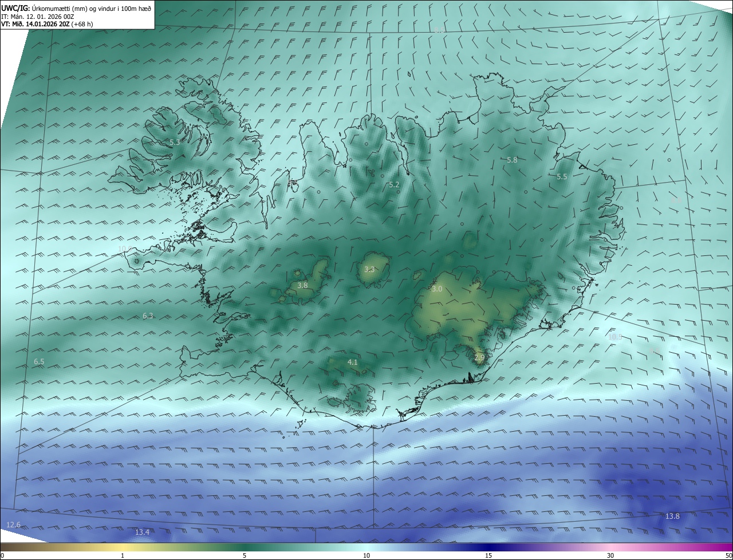Click the 3.0 value on the large glacier
Image resolution: width=733 pixels, height=560 pixels.
(437, 289)
